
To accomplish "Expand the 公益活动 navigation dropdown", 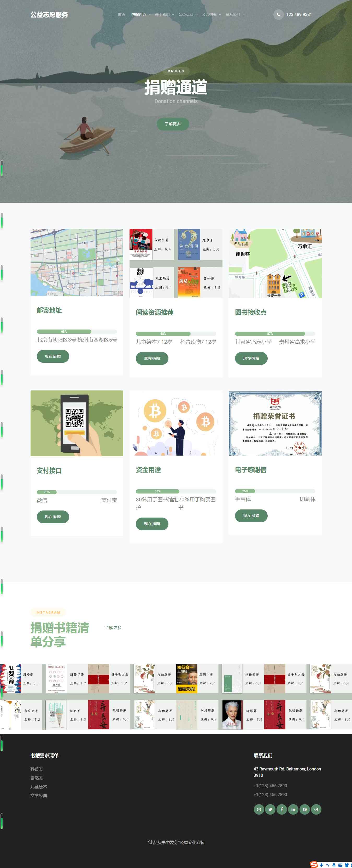I will 188,14.
